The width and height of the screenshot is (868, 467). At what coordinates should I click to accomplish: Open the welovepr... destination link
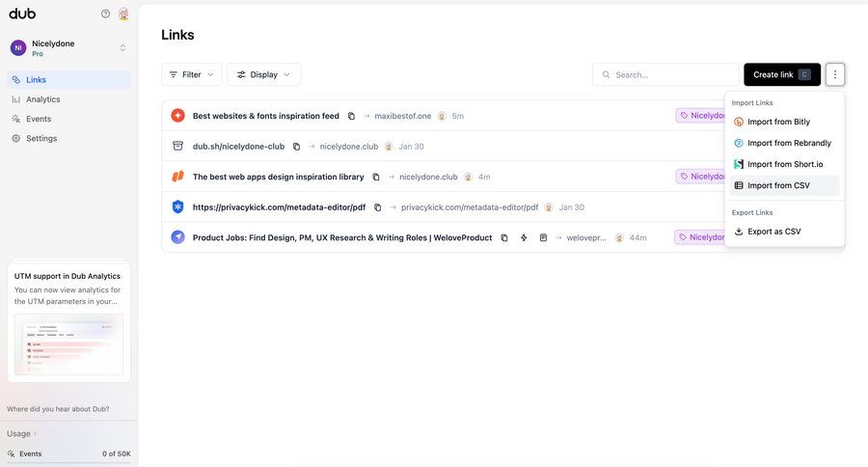click(586, 237)
